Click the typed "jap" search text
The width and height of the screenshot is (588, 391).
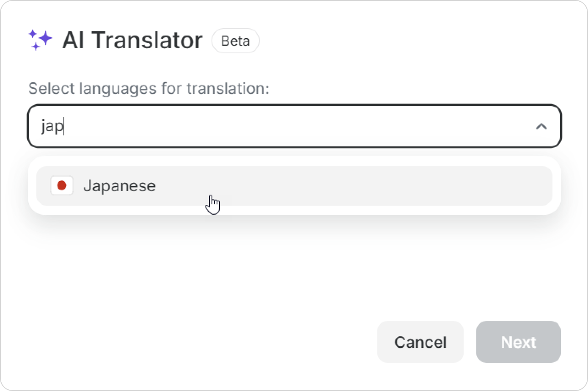52,126
